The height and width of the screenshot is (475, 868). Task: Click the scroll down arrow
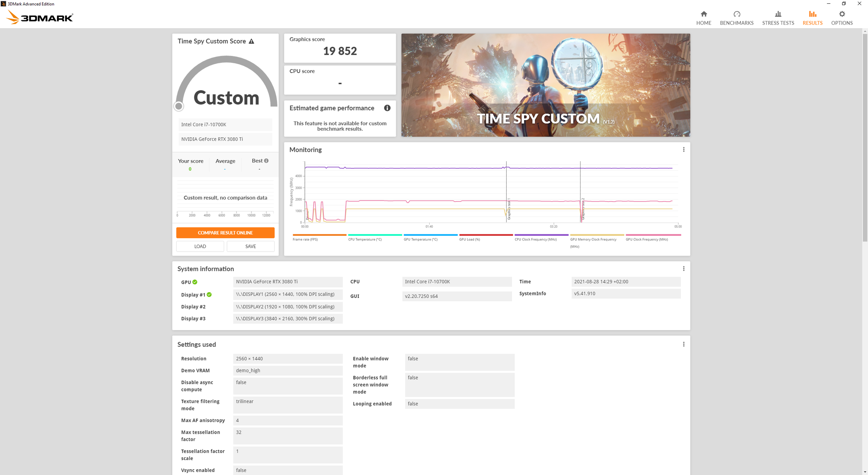click(x=865, y=472)
